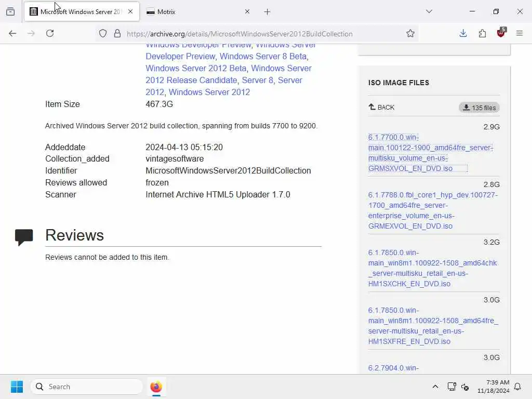Select Internet Archive HTML5 Uploader text
Image resolution: width=532 pixels, height=399 pixels.
(x=218, y=194)
